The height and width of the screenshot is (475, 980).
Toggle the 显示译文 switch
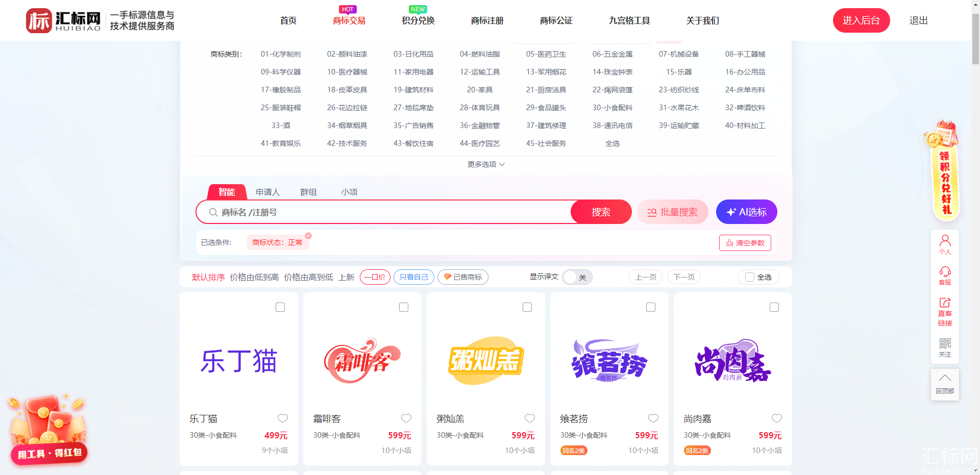tap(577, 277)
